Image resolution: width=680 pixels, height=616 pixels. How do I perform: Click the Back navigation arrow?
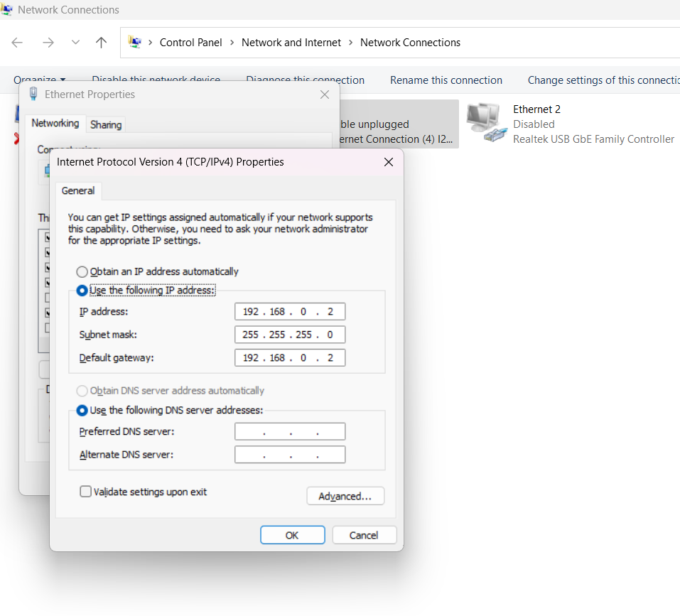[x=17, y=43]
